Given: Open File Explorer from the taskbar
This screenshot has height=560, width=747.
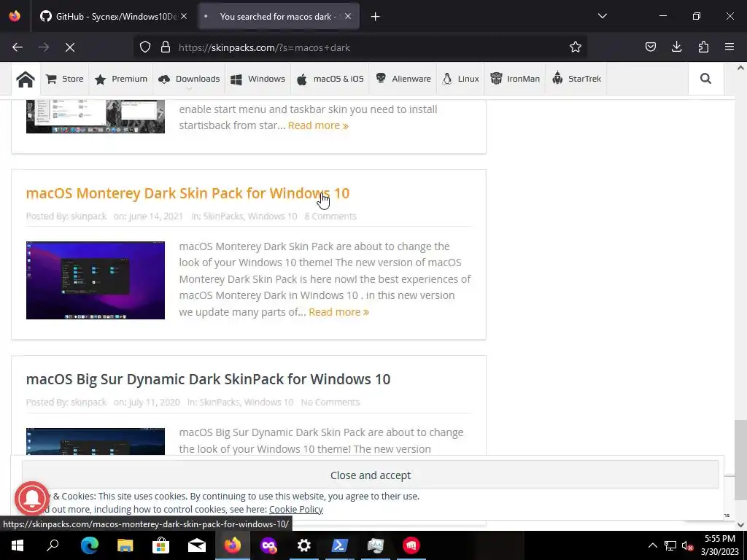Looking at the screenshot, I should 125,545.
